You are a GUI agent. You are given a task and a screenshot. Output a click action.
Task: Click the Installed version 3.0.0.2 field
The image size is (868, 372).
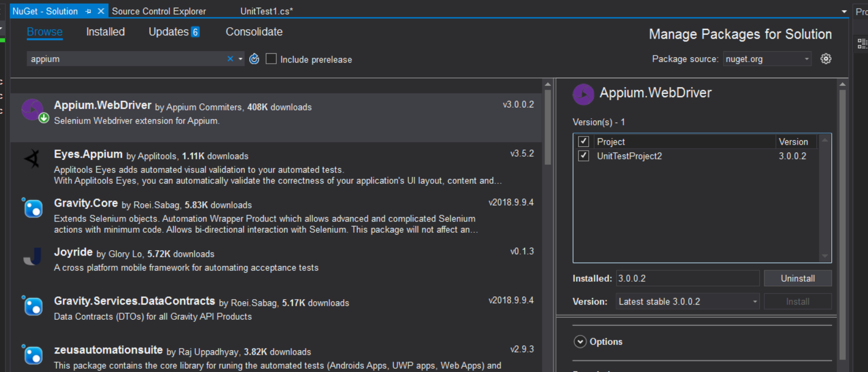tap(688, 278)
